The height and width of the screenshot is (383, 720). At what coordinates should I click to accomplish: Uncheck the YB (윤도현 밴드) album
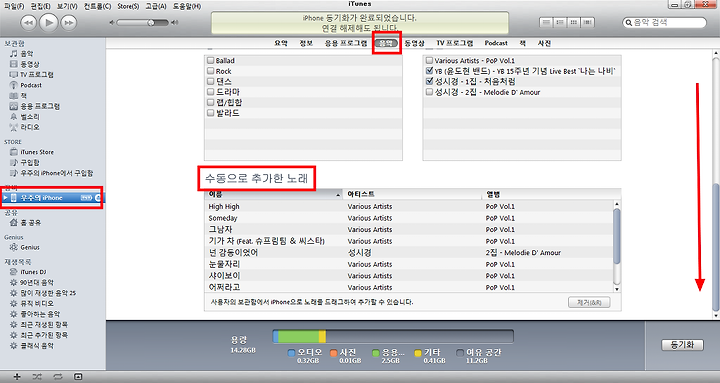point(429,71)
